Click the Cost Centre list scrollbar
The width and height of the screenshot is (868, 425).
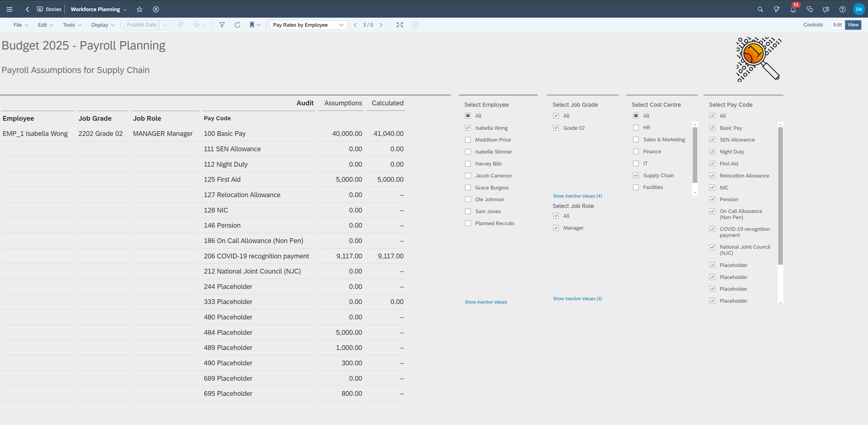coord(695,155)
